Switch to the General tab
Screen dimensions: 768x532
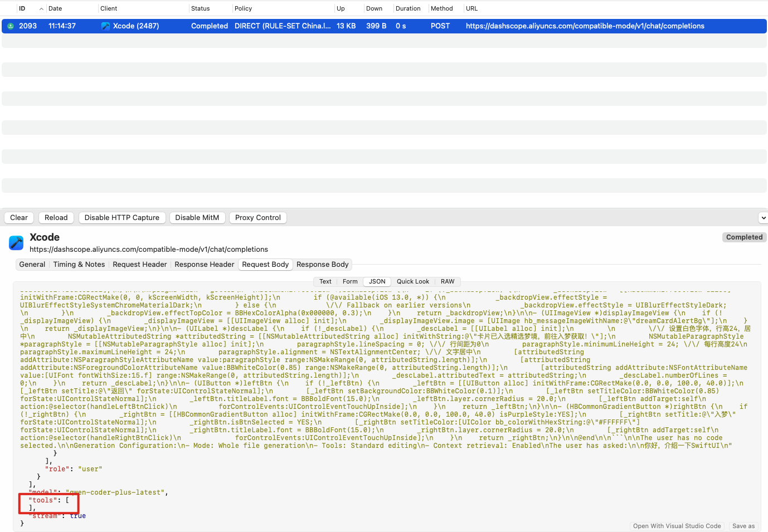tap(32, 265)
